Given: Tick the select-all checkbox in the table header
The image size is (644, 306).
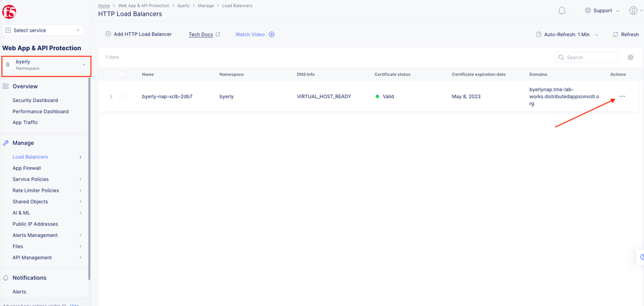Looking at the screenshot, I should point(122,74).
